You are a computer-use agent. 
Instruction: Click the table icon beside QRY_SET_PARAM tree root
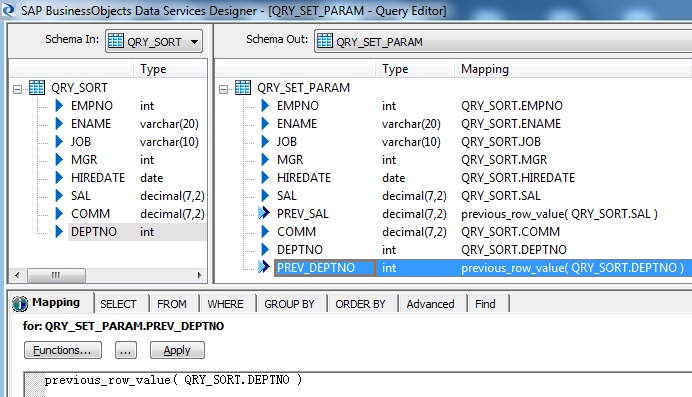click(243, 87)
